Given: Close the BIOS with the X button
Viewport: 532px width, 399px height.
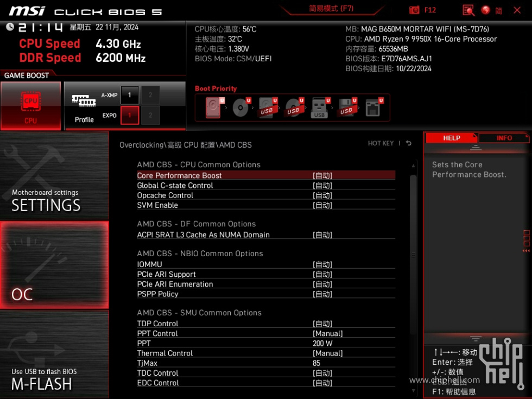Looking at the screenshot, I should click(517, 10).
